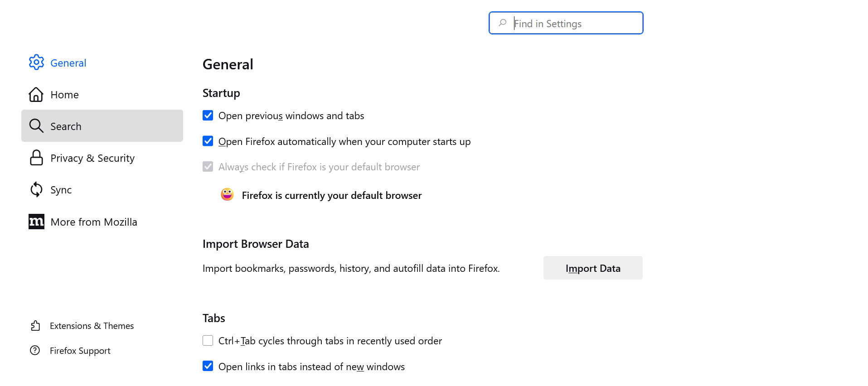Screen dimensions: 868x386
Task: Disable Open Firefox automatically at startup
Action: (x=208, y=141)
